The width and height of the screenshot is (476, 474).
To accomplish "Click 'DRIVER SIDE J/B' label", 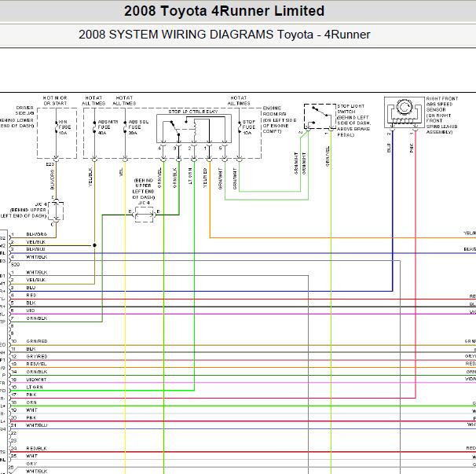I will (x=25, y=110).
